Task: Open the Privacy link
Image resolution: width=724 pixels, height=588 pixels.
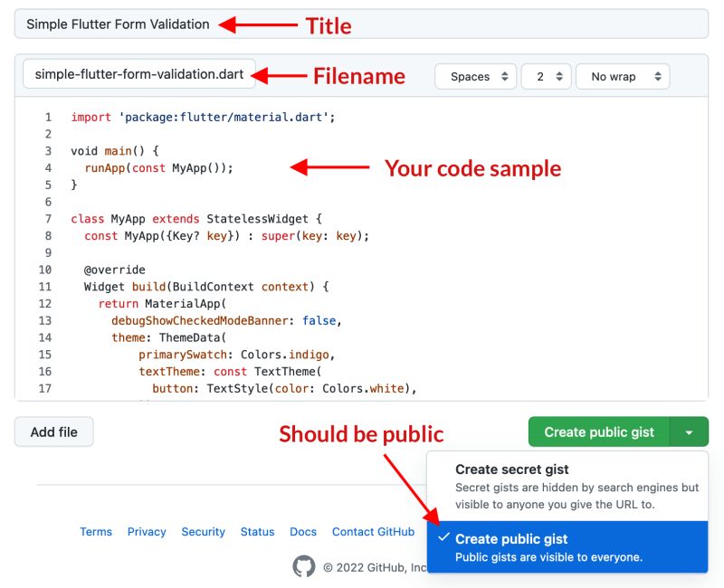Action: click(147, 532)
